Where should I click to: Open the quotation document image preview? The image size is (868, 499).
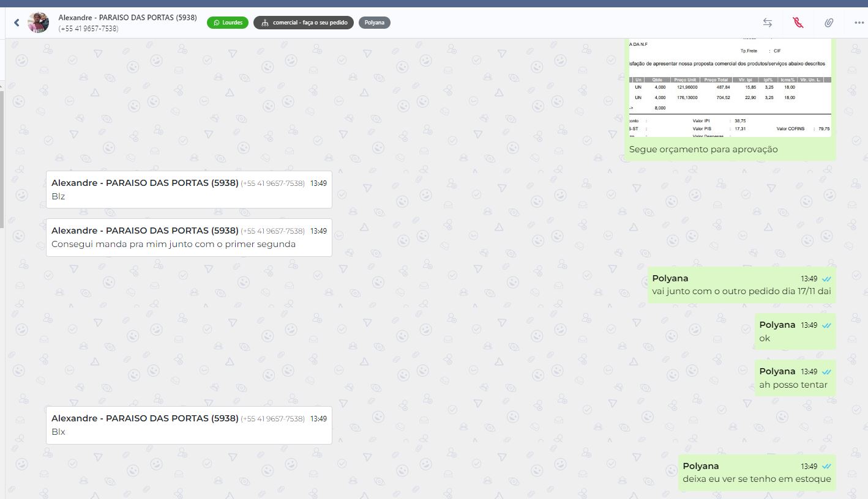730,87
